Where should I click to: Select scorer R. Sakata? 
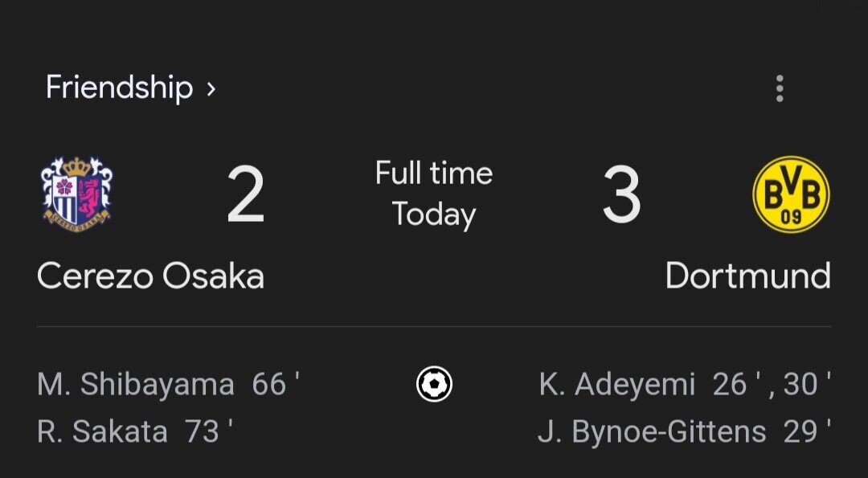pos(102,431)
